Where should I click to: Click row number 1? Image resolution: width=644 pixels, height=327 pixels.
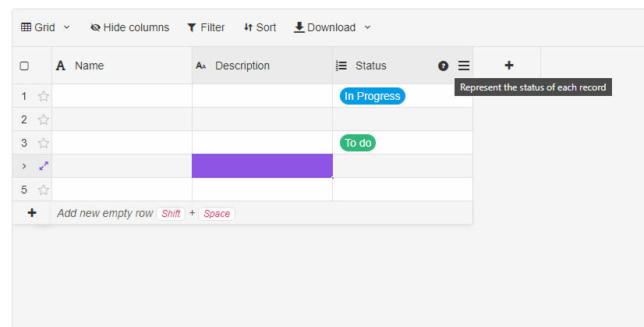(x=24, y=96)
